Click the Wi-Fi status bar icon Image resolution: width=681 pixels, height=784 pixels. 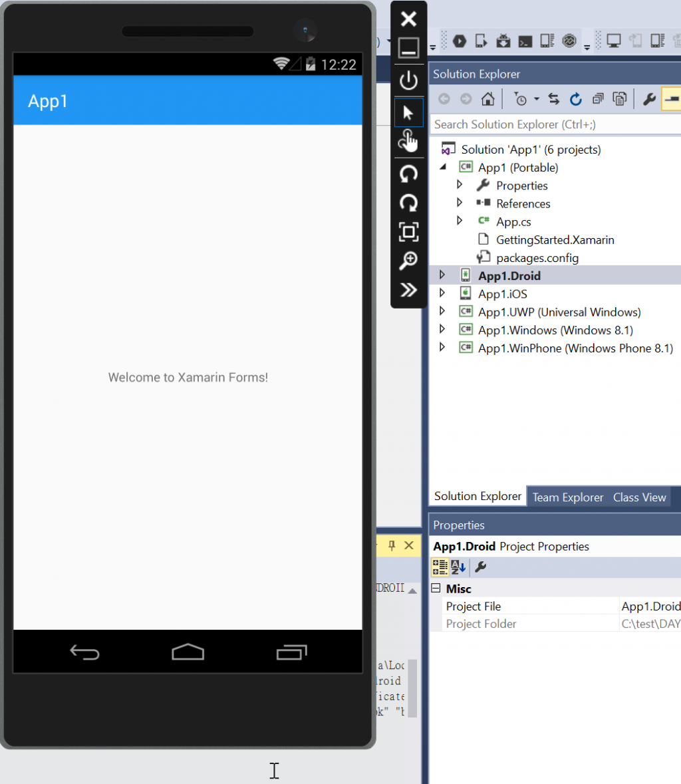[x=281, y=63]
